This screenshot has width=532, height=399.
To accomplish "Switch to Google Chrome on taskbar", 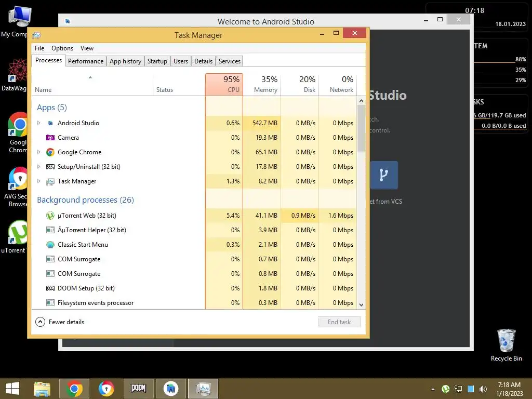I will point(74,389).
